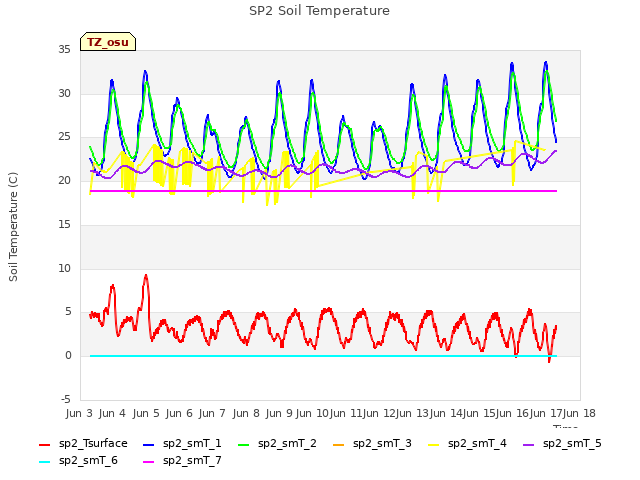The image size is (640, 480).
Task: Click the Jun 9 x-axis tick label
Action: tap(279, 413)
